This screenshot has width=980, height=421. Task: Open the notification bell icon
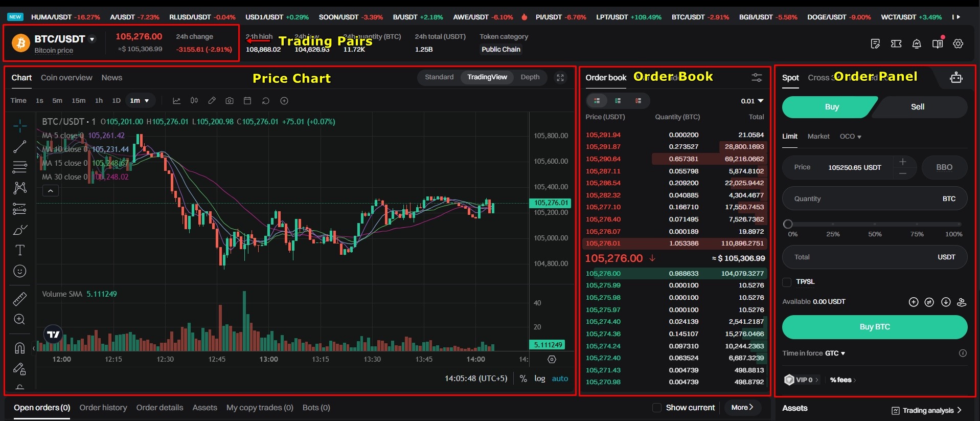[917, 44]
